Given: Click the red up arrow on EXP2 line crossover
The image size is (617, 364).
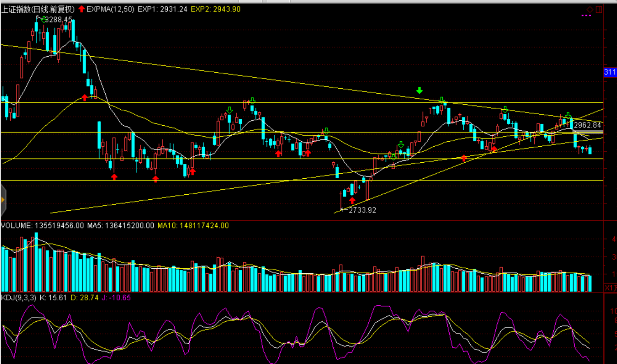Looking at the screenshot, I should (x=85, y=98).
